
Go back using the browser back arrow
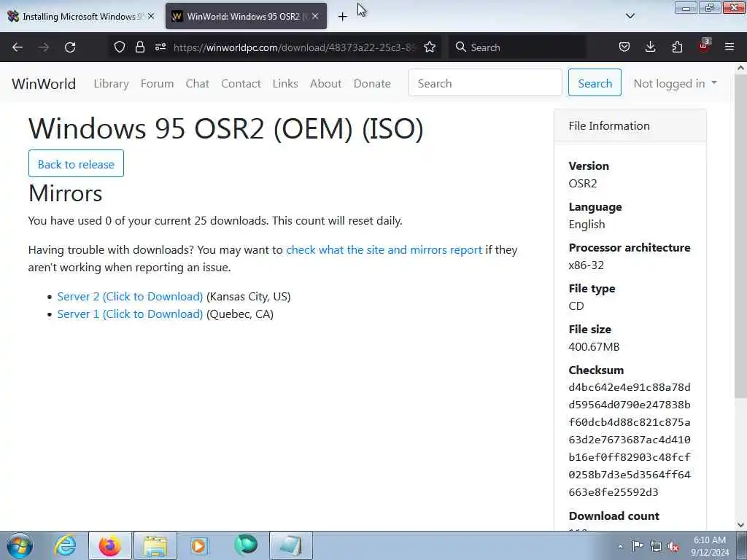coord(18,47)
